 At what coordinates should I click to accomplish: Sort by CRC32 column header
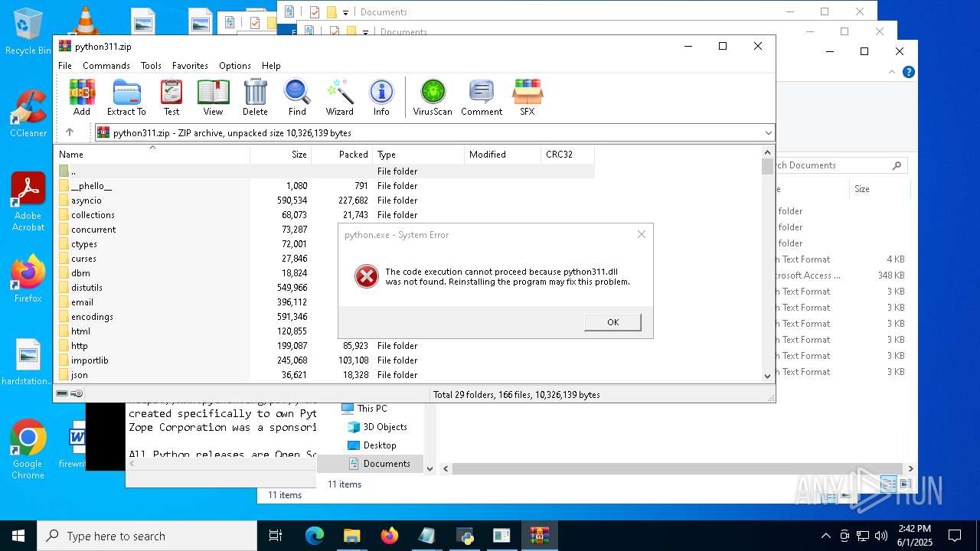coord(567,154)
